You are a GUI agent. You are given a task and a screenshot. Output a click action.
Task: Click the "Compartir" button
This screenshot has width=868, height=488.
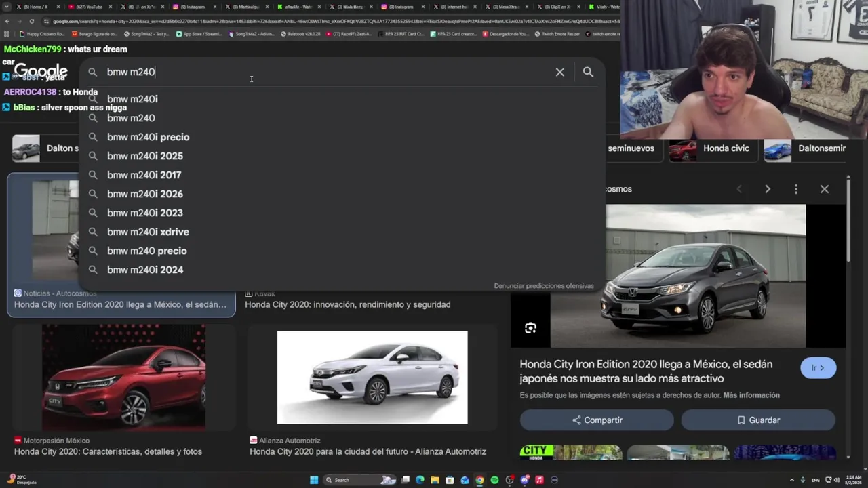597,420
